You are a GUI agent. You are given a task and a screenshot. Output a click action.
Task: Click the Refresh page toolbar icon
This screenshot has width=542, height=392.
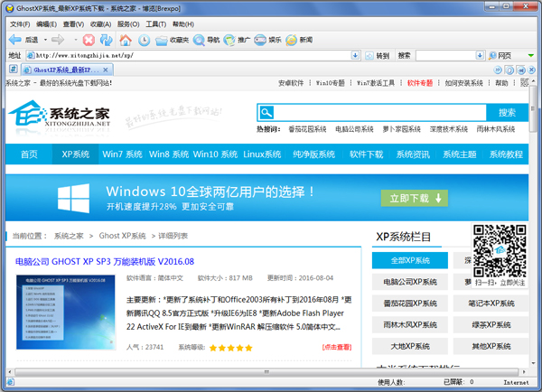[x=106, y=40]
